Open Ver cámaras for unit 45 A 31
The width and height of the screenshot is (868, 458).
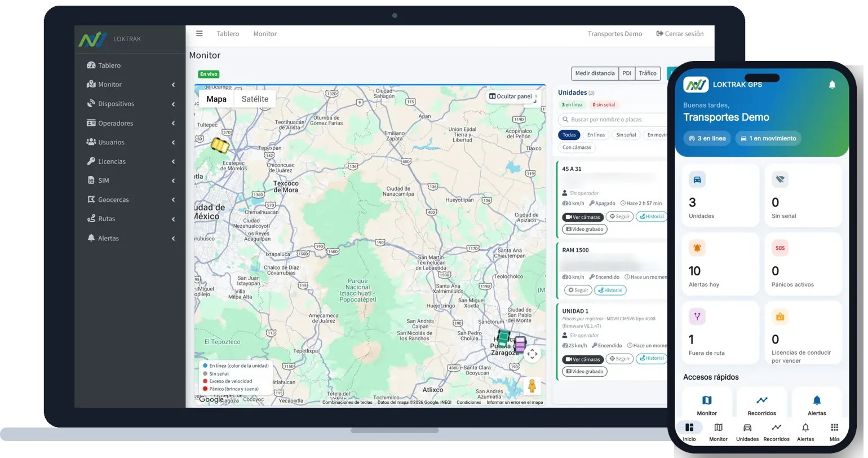pyautogui.click(x=583, y=217)
